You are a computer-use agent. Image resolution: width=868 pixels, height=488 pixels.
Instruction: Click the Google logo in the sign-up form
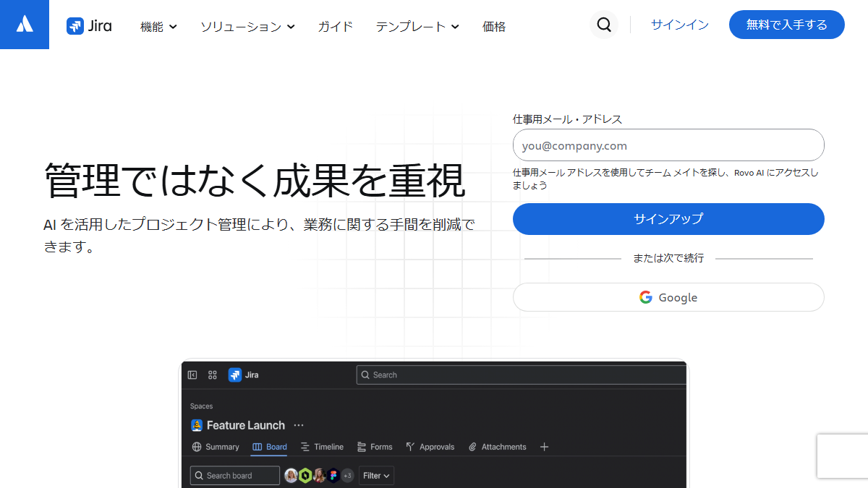click(x=646, y=297)
